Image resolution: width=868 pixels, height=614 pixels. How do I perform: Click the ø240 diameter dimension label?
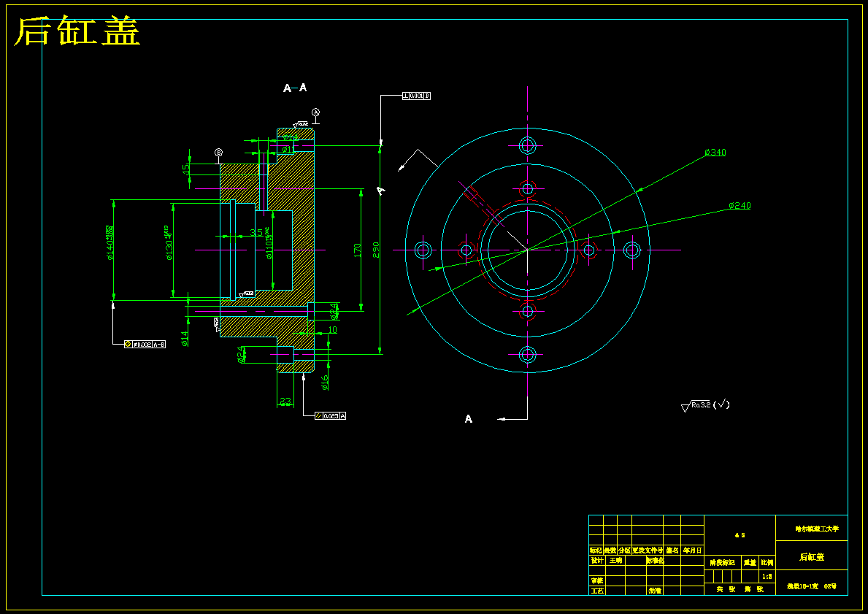tap(740, 205)
